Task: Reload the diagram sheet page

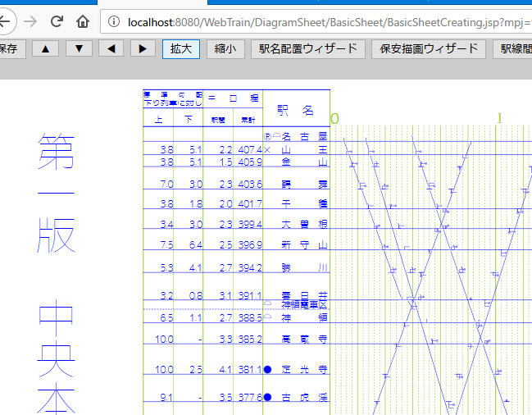Action: [x=57, y=21]
